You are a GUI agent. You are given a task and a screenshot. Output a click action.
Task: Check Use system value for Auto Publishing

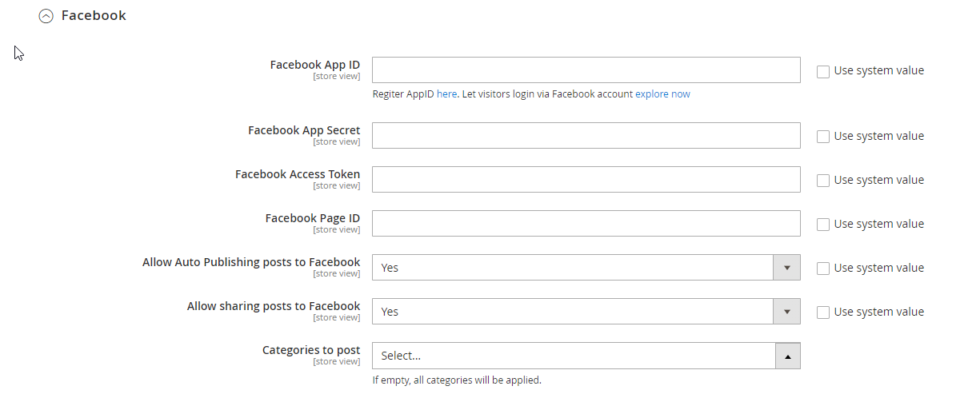(x=823, y=269)
